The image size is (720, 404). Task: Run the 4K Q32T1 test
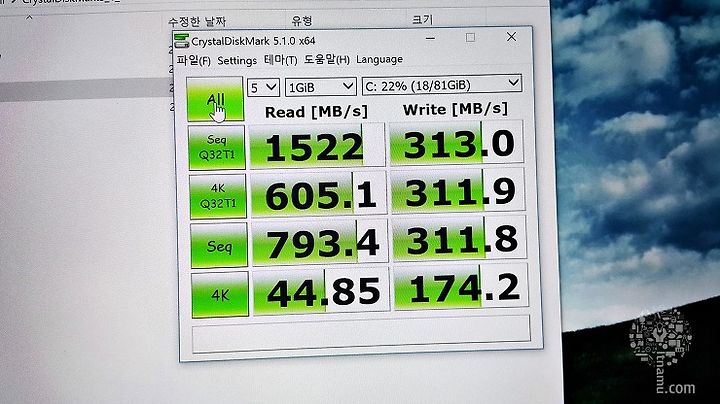(218, 196)
